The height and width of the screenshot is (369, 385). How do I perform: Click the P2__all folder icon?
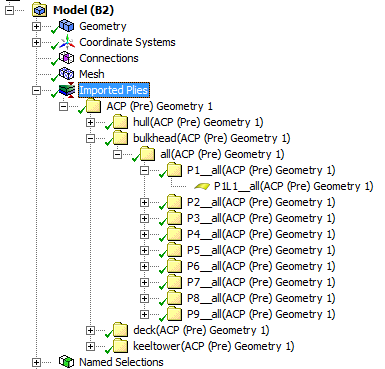pos(174,202)
